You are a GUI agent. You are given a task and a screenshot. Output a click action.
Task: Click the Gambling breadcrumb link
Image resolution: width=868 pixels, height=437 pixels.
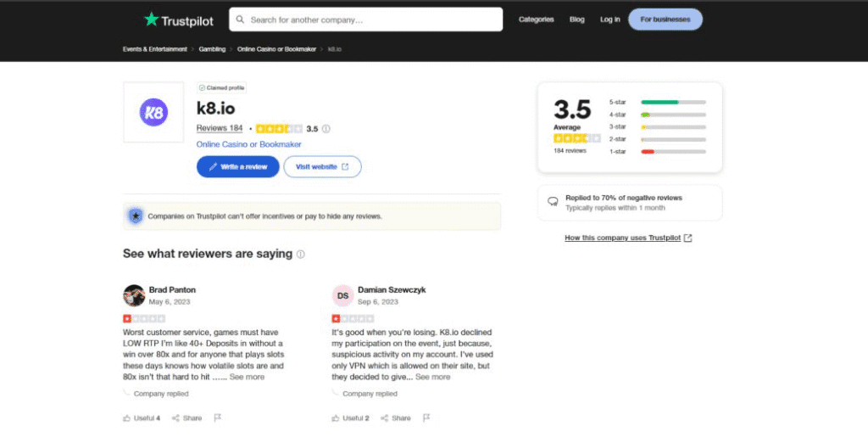pyautogui.click(x=212, y=49)
